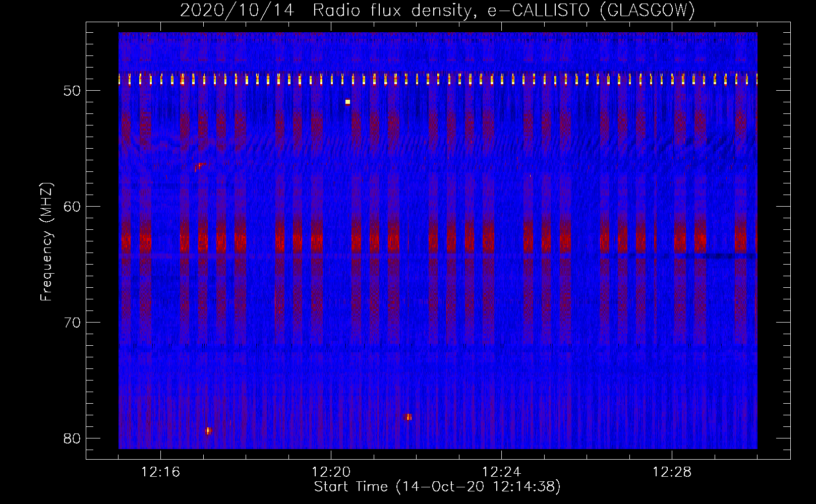Image resolution: width=816 pixels, height=504 pixels.
Task: Click the date 2020/10/14 in plot title
Action: click(x=237, y=11)
